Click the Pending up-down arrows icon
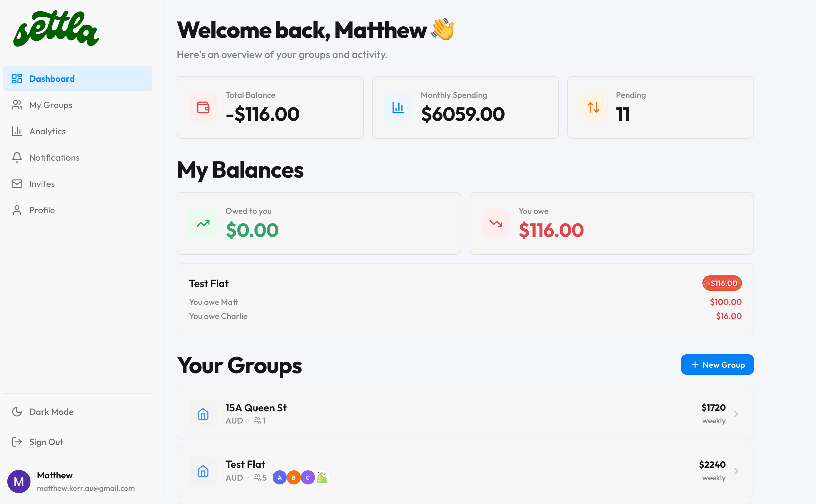The image size is (816, 504). (x=593, y=107)
